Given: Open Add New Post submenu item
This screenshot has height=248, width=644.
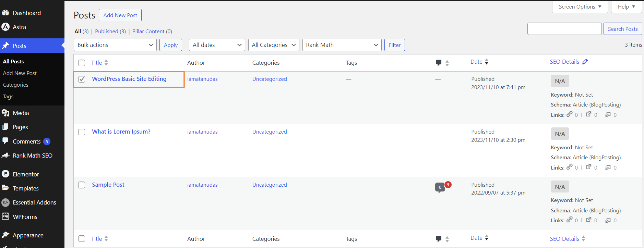Looking at the screenshot, I should pos(20,73).
